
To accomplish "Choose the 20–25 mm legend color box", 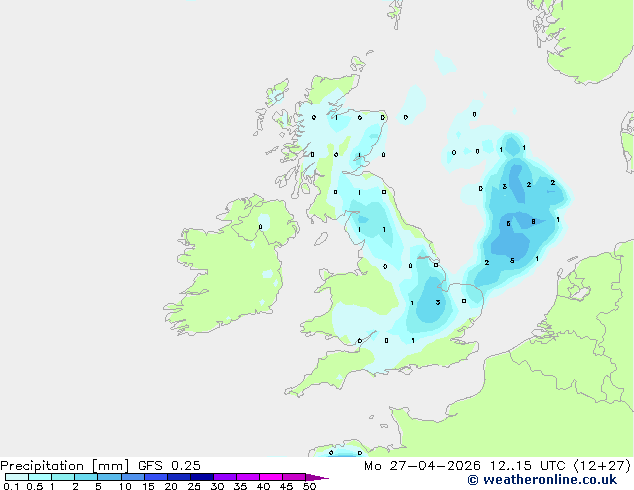I will click(x=179, y=477).
